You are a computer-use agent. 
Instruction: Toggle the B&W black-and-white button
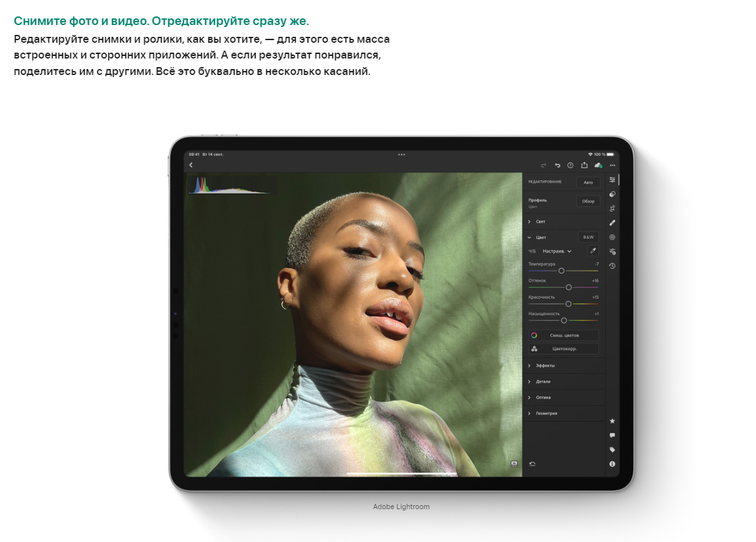click(588, 237)
